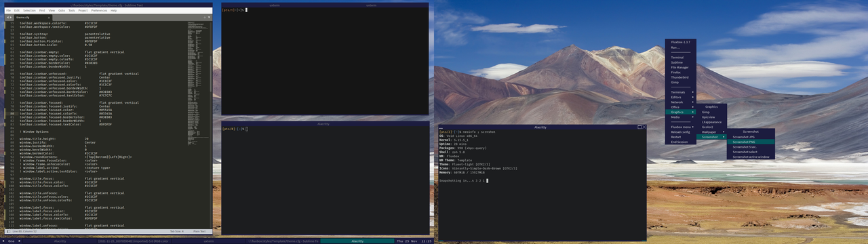Click Restart in the Fluxbox menu
This screenshot has width=868, height=244.
pyautogui.click(x=682, y=137)
